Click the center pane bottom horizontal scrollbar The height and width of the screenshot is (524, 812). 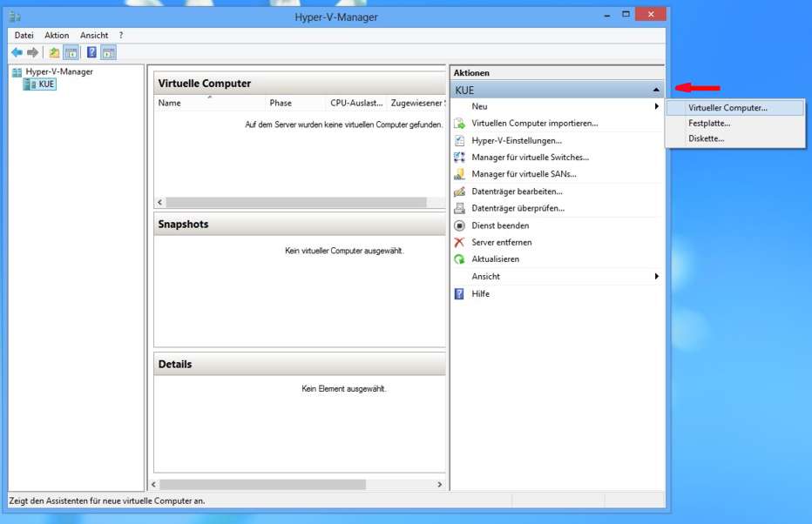click(262, 485)
